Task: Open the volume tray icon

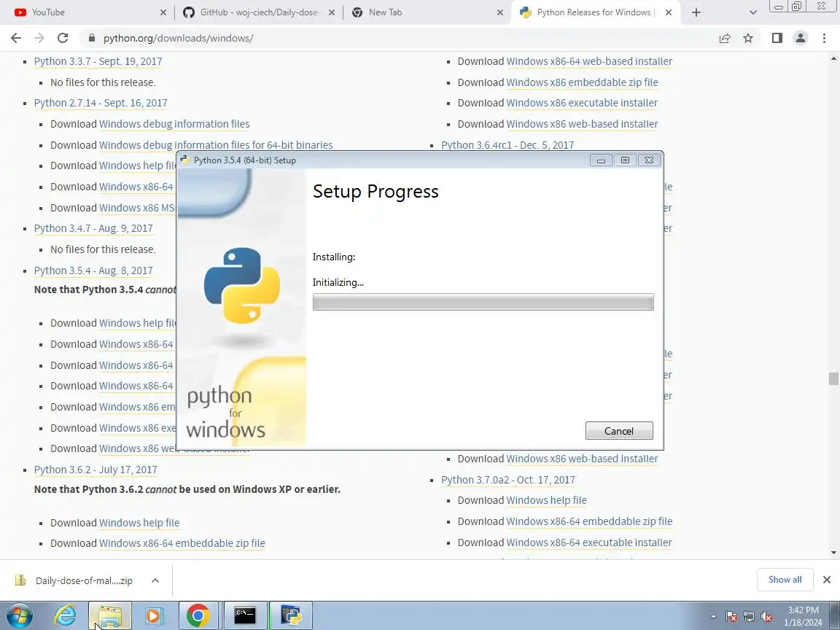Action: click(766, 617)
